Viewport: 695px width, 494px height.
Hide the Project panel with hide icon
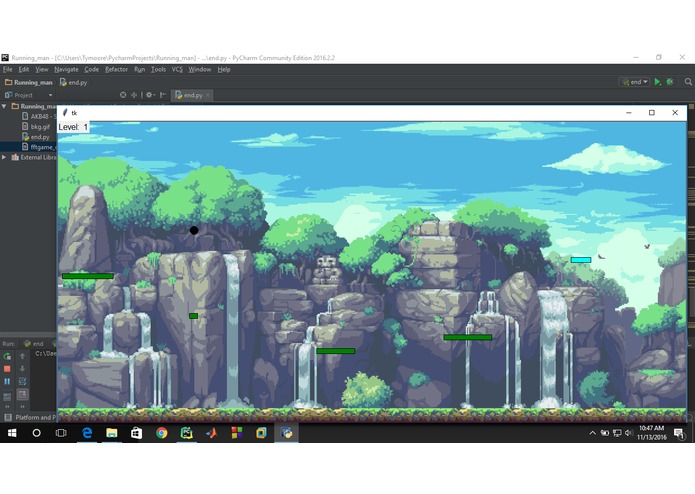click(x=163, y=95)
